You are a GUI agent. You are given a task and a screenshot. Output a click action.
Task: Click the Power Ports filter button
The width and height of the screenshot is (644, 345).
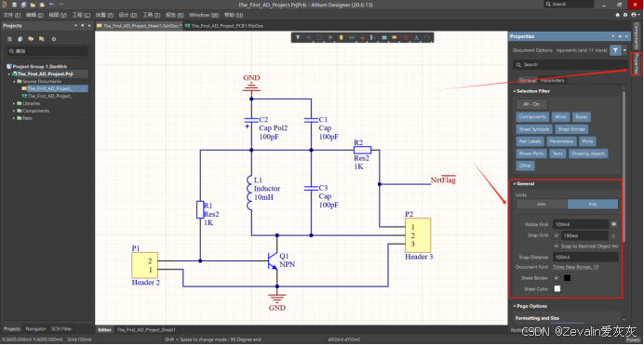[531, 153]
